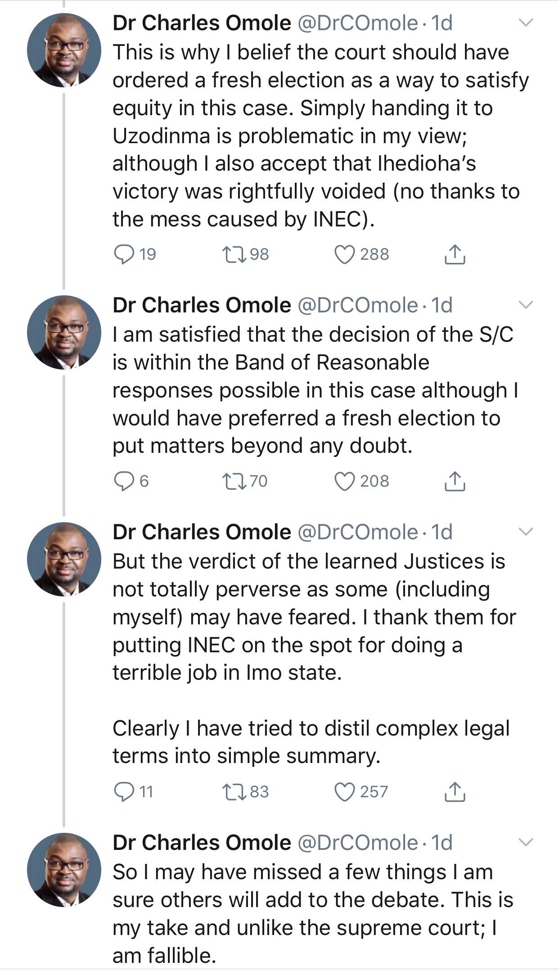
Task: Reply to the learned Justices tweet
Action: click(x=124, y=792)
